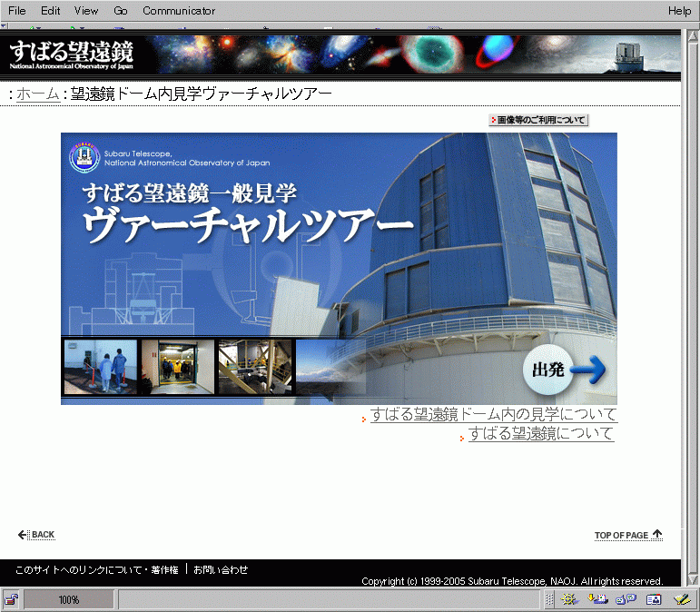Image resolution: width=700 pixels, height=612 pixels.
Task: Open the File menu
Action: click(x=16, y=11)
